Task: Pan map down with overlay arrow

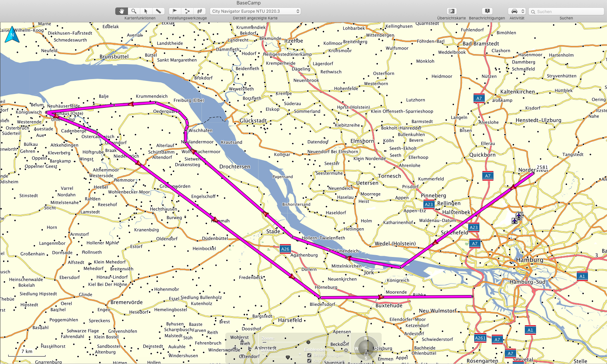Action: click(x=242, y=356)
